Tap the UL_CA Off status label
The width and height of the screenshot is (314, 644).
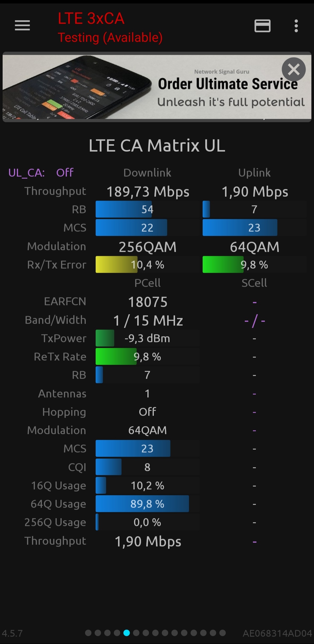41,173
